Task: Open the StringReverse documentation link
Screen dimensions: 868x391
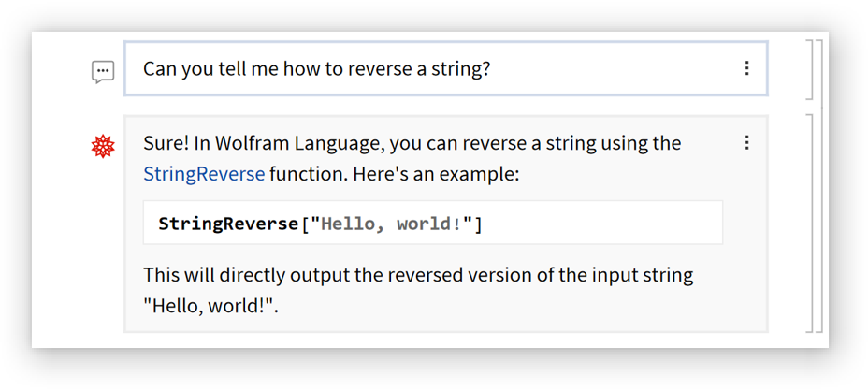Action: [204, 174]
